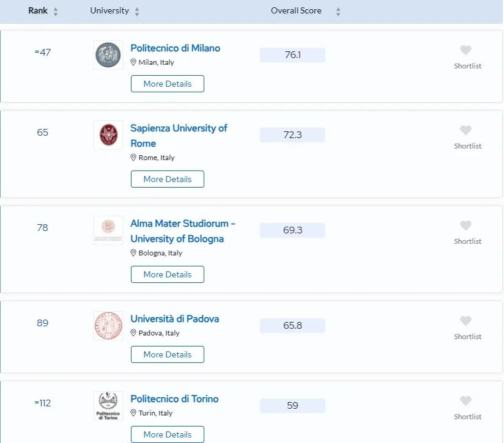
Task: Add Università di Padova to shortlist
Action: (465, 321)
